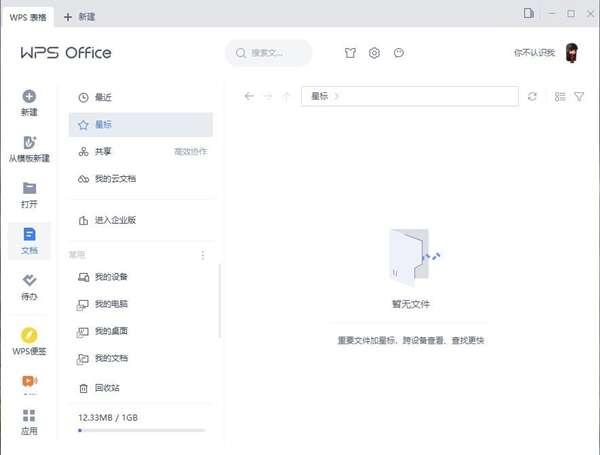Expand the 星标 breadcrumb chevron
Screen dimensions: 600x455
(338, 96)
